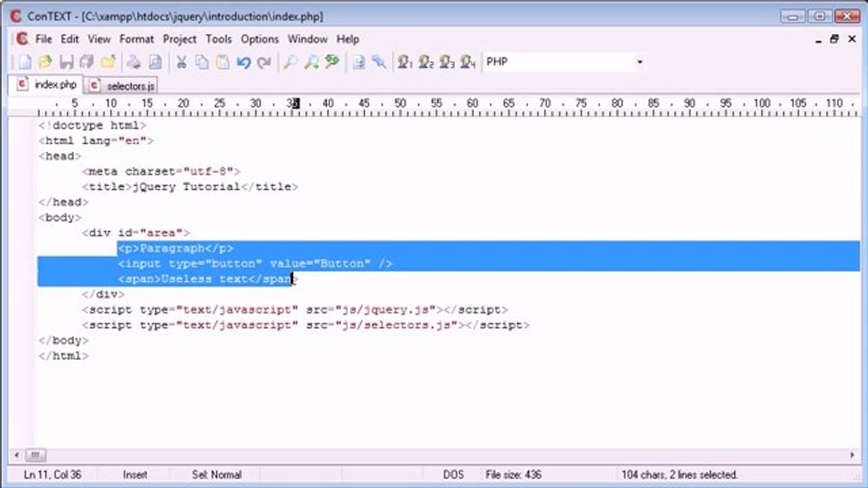Cut selection with scissors icon
This screenshot has height=488, width=868.
182,62
